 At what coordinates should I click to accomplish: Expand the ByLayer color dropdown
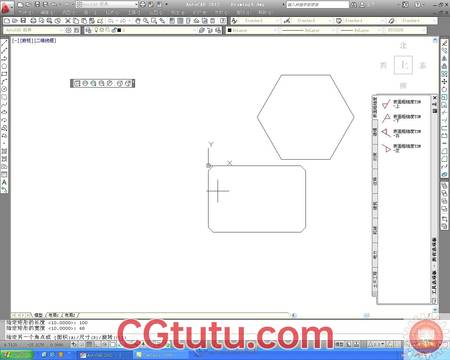click(x=253, y=30)
